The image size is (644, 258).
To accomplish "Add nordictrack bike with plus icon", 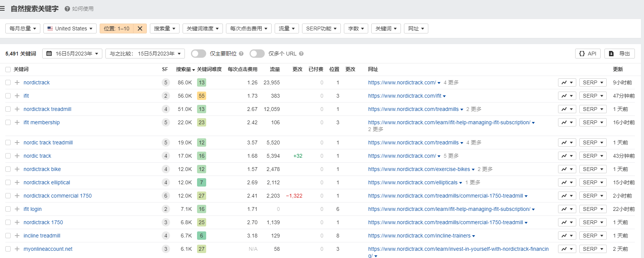I will point(17,169).
